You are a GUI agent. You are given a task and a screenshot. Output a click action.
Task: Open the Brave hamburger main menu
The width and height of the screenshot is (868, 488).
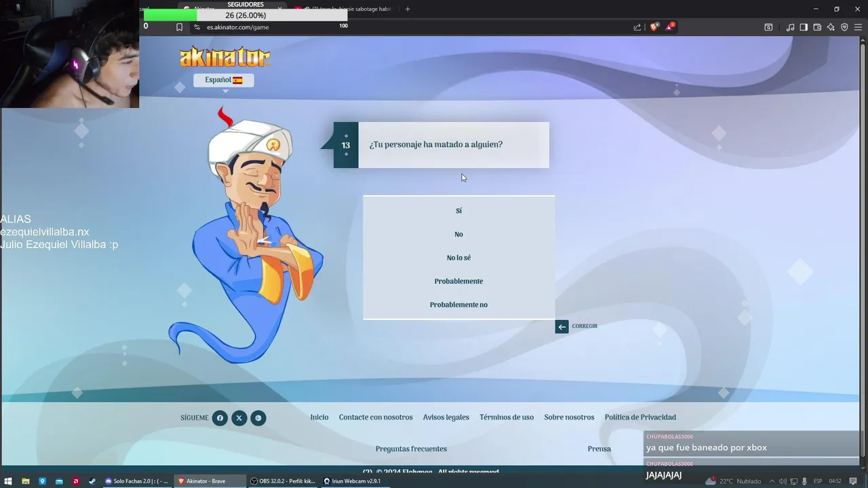(858, 27)
